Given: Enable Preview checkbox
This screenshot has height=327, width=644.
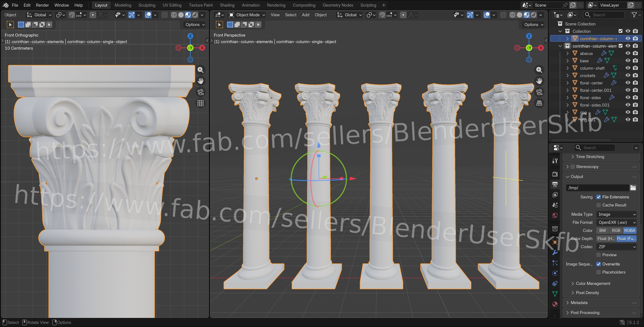Looking at the screenshot, I should [x=598, y=255].
